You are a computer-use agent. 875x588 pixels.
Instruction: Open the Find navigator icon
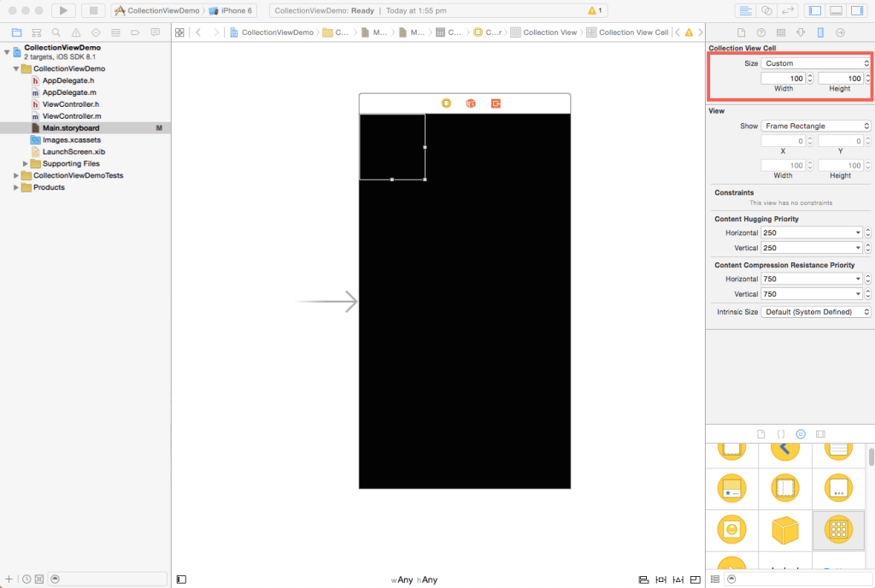pos(55,32)
